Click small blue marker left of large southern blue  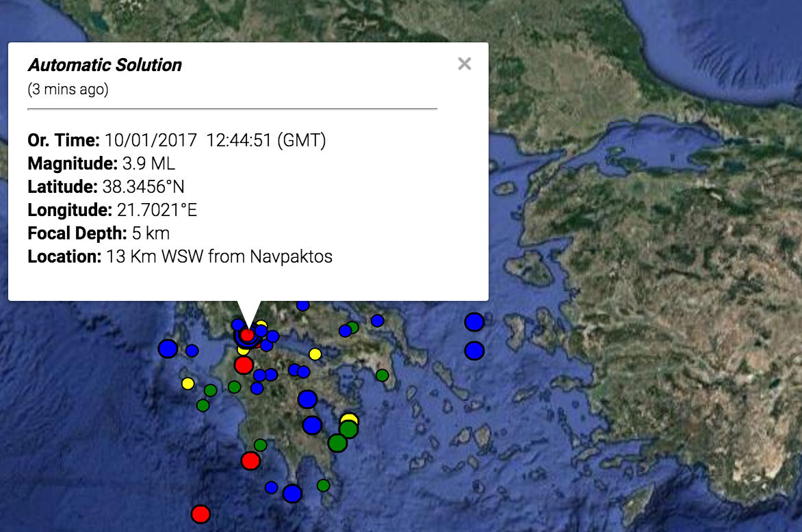click(271, 488)
